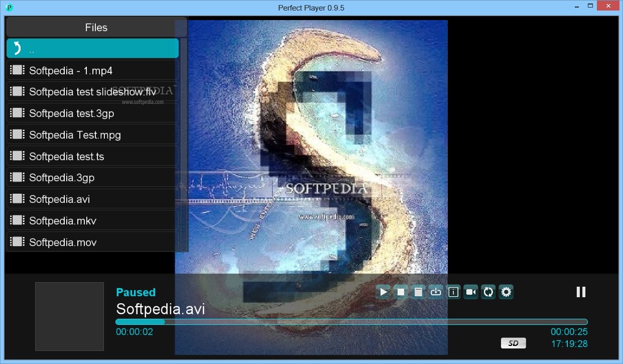623x364 pixels.
Task: Click the film icon beside 'Softpedia.mkv'
Action: tap(18, 220)
